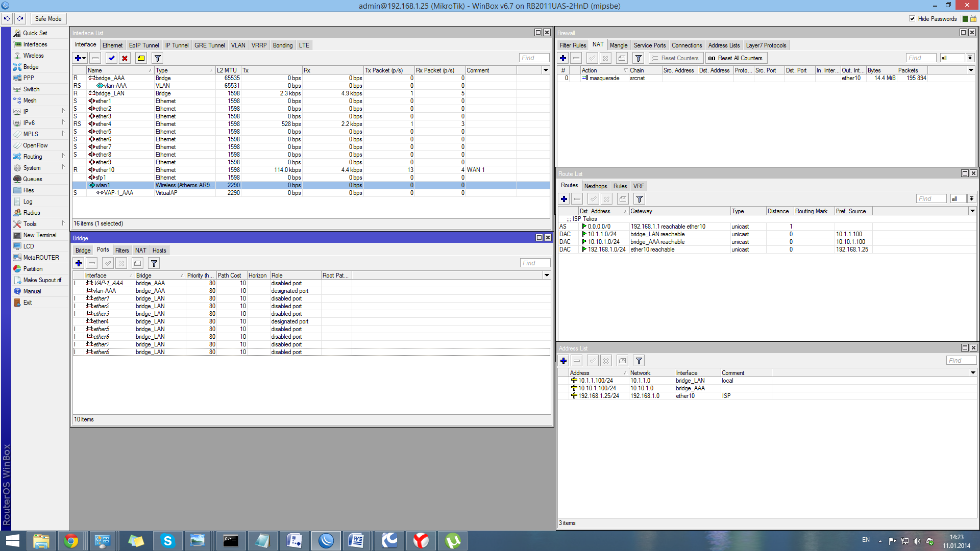Click Find field in Bridge window
This screenshot has width=980, height=551.
535,263
